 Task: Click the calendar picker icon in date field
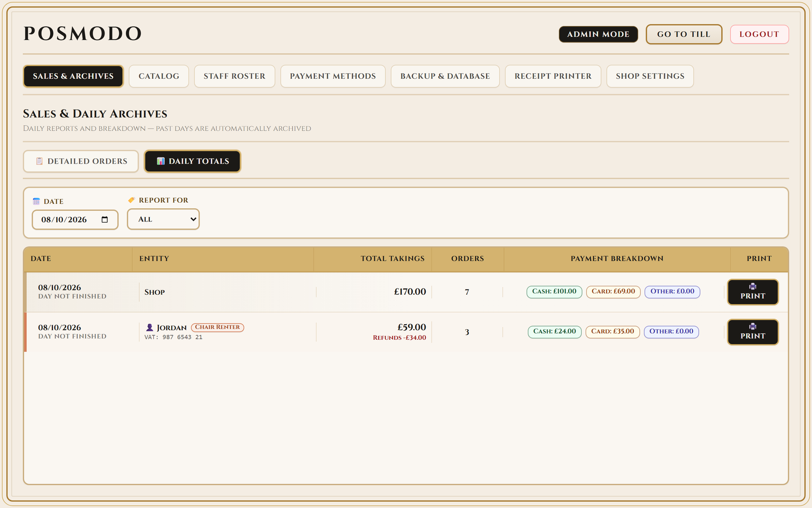[105, 219]
